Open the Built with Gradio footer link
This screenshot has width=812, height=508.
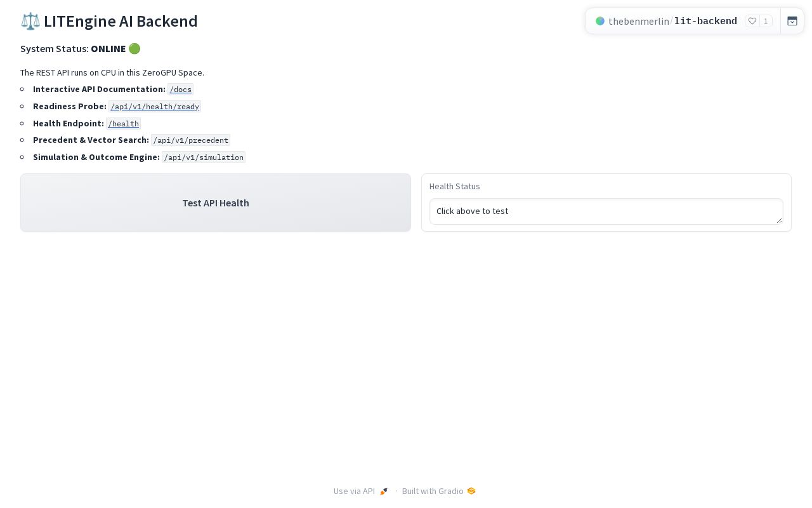tap(439, 491)
